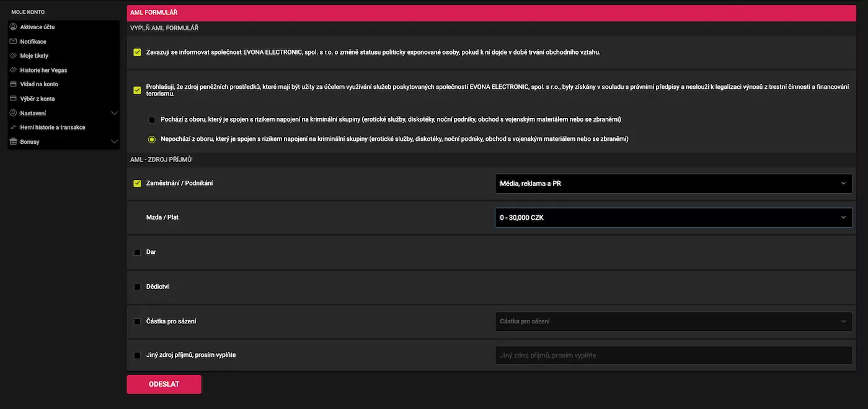This screenshot has width=868, height=409.
Task: Click the Moje tikety ticket icon
Action: pos(14,56)
